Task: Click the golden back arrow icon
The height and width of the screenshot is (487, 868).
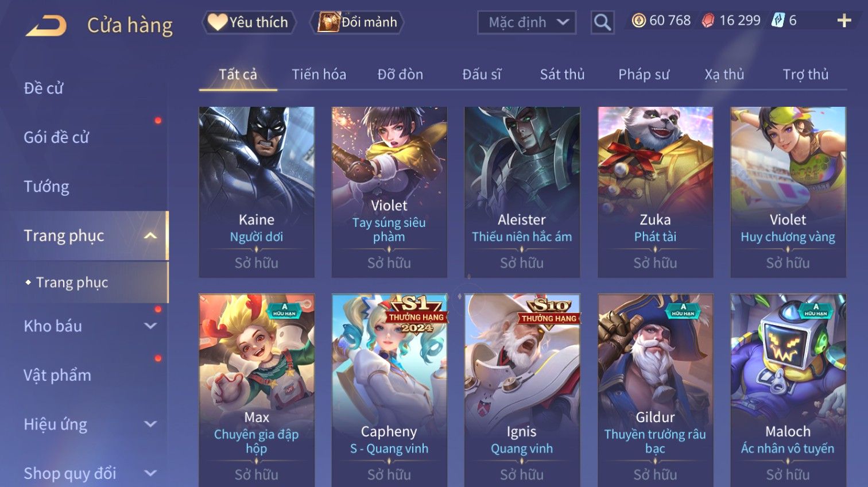Action: click(x=46, y=25)
